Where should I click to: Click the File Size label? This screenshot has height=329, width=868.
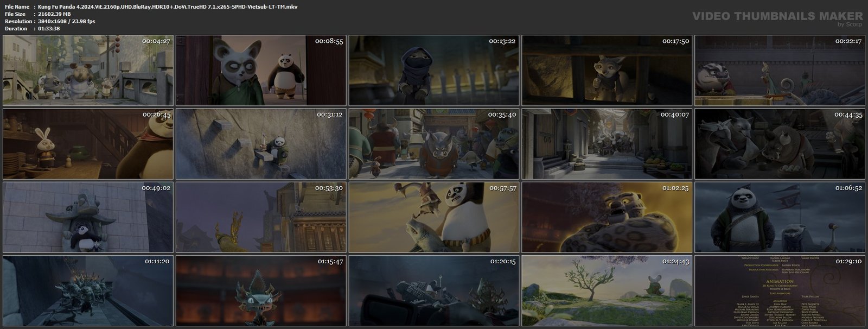pos(15,14)
